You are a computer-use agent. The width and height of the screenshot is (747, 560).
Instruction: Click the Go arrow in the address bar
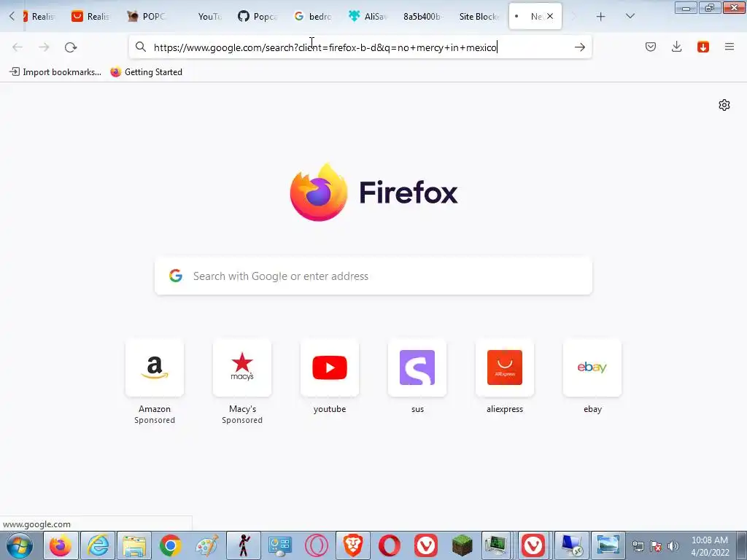coord(579,47)
